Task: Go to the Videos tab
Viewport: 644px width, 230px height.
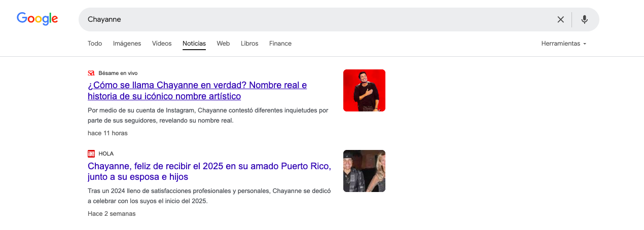Action: coord(162,44)
